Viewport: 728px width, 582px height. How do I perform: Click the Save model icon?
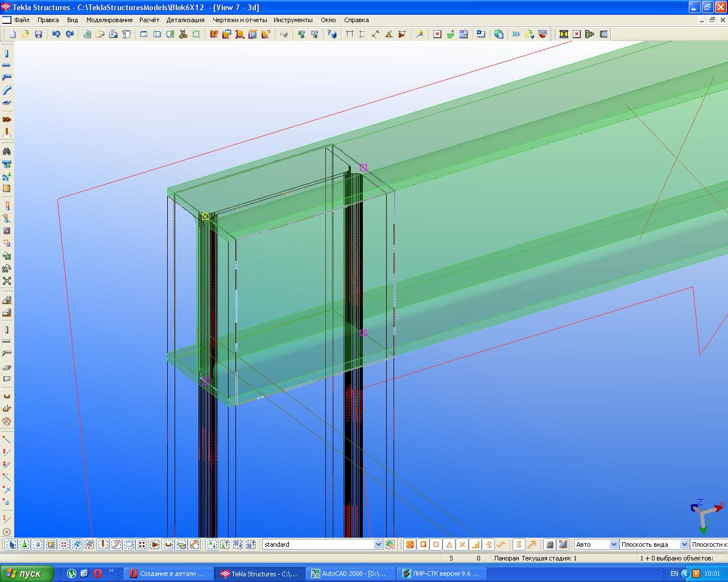coord(39,34)
